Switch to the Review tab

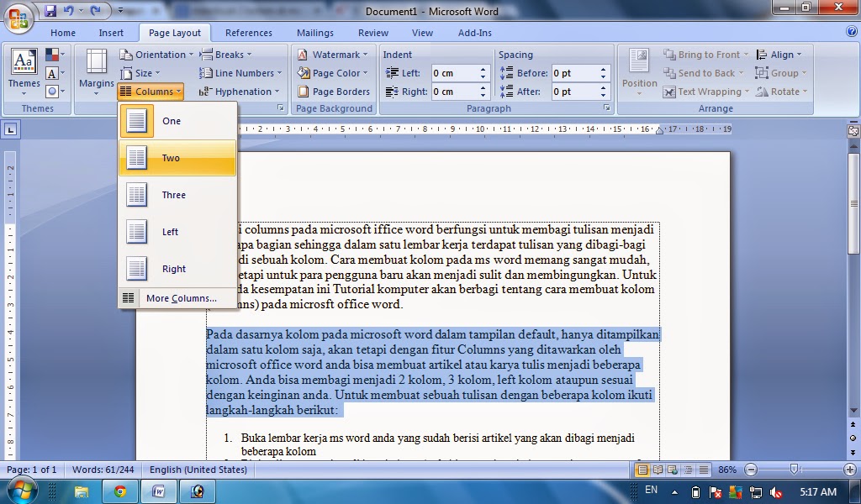[373, 33]
